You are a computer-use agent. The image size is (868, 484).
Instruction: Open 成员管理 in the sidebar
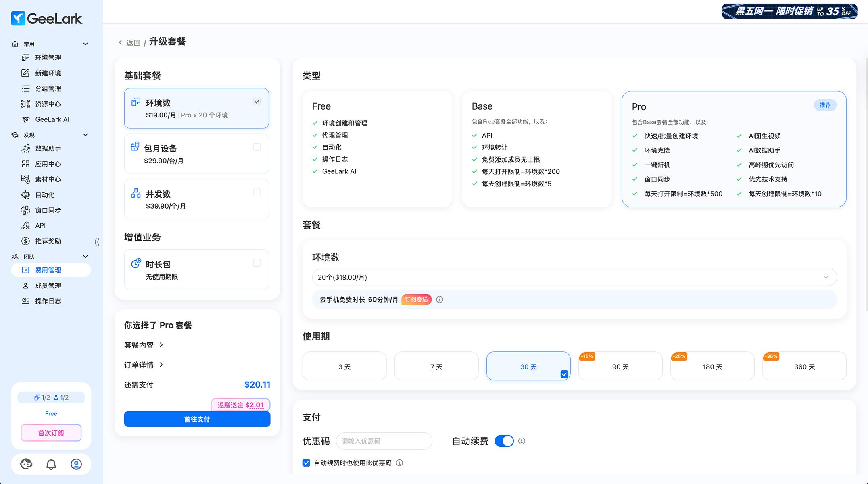[48, 286]
